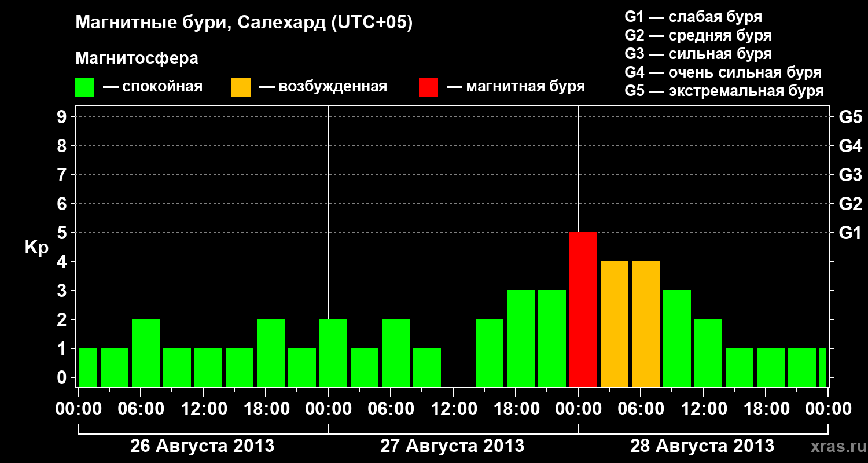Image resolution: width=868 pixels, height=463 pixels.
Task: Click the '12:00' time label under 26 August
Action: click(203, 409)
